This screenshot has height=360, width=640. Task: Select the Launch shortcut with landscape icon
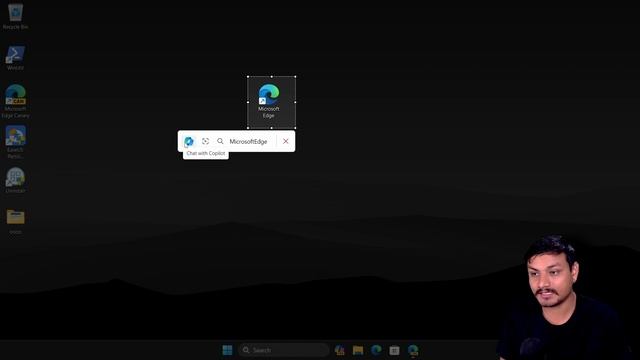[x=16, y=142]
